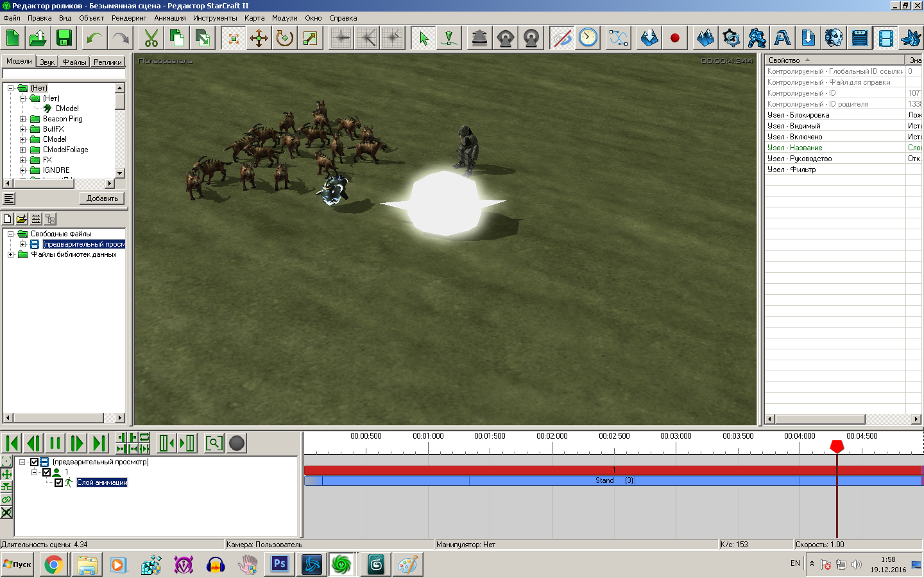The height and width of the screenshot is (578, 924).
Task: Select the green arrow pointer tool
Action: [x=424, y=38]
